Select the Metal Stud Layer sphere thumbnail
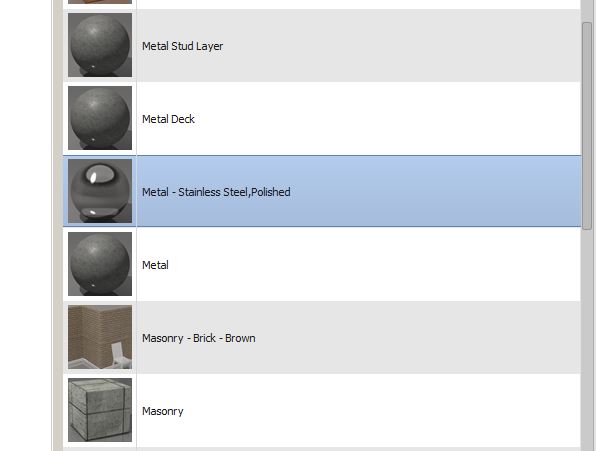This screenshot has width=596, height=451. (100, 45)
